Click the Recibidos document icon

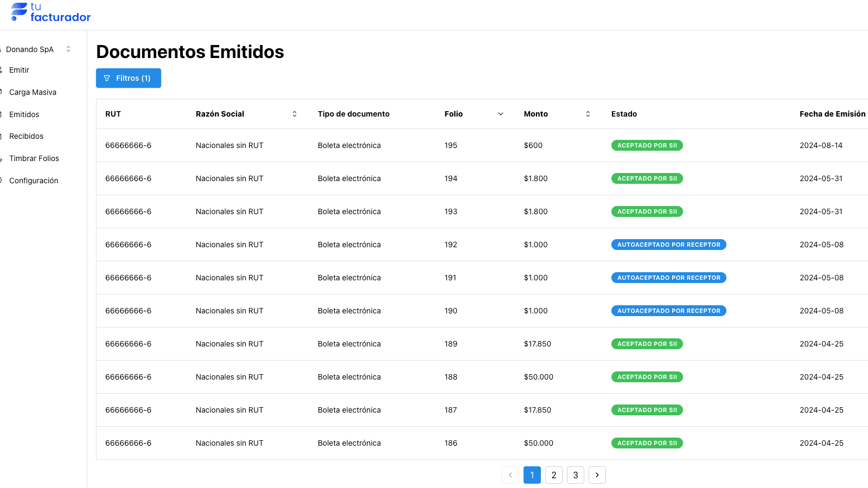[2, 136]
